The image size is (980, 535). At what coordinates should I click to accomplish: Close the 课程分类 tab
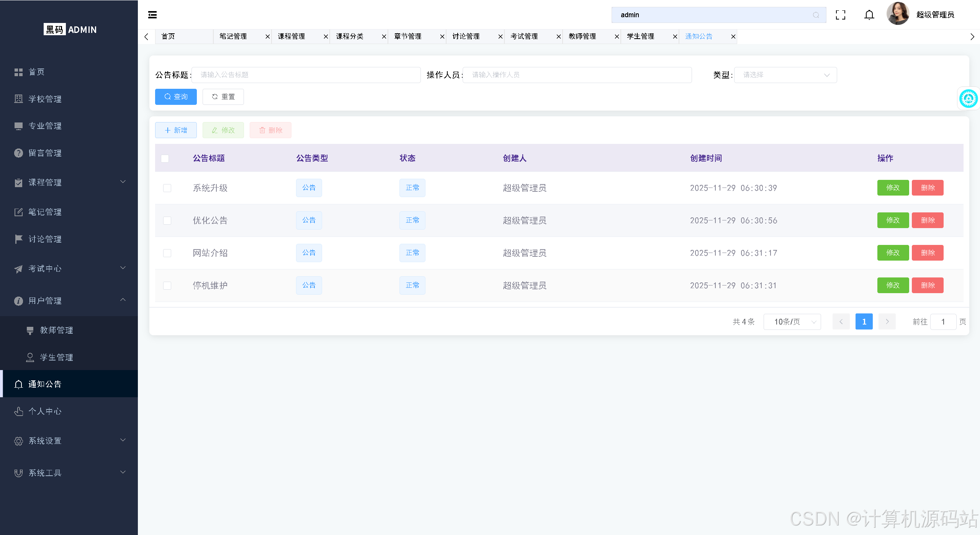[384, 37]
